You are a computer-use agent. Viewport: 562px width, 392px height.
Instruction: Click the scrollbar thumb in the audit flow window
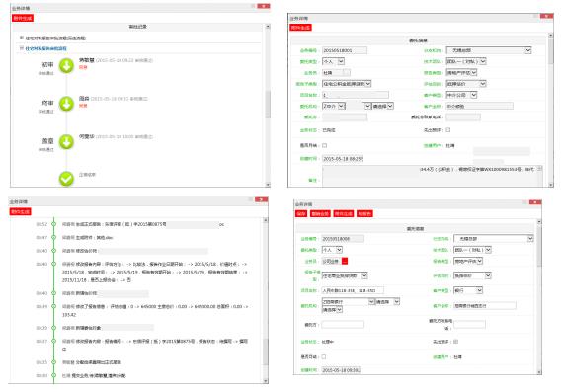268,104
